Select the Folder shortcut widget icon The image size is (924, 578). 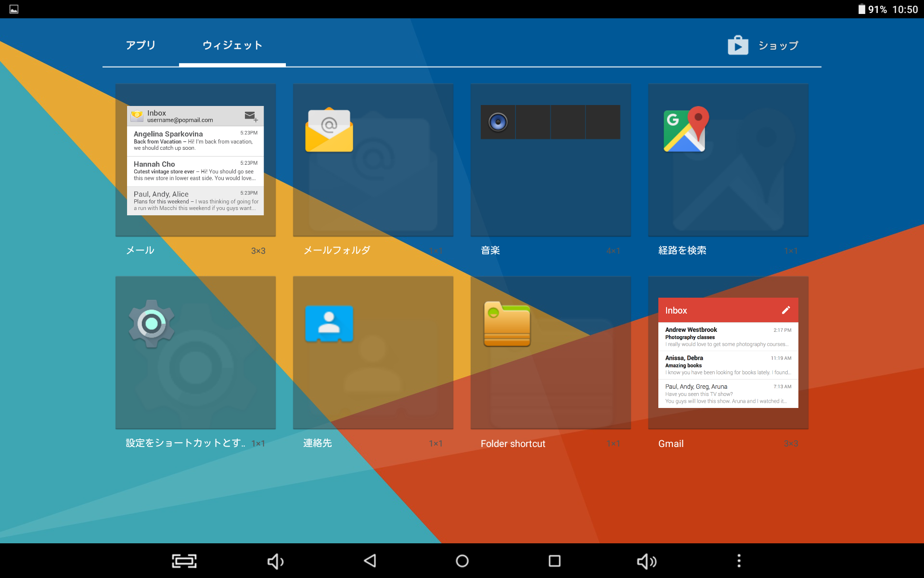507,324
